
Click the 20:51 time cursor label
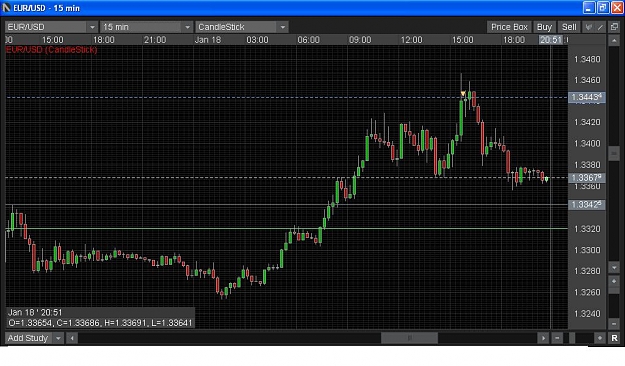(x=551, y=40)
